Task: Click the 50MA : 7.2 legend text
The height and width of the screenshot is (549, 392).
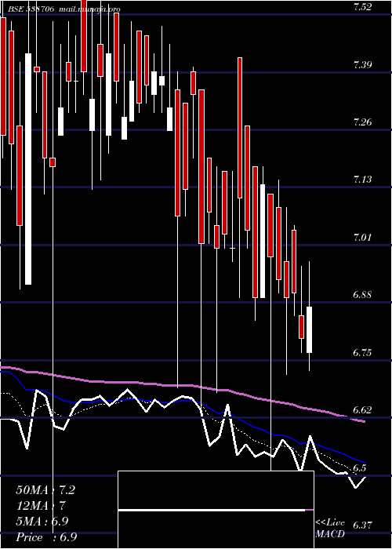Action: [x=45, y=490]
